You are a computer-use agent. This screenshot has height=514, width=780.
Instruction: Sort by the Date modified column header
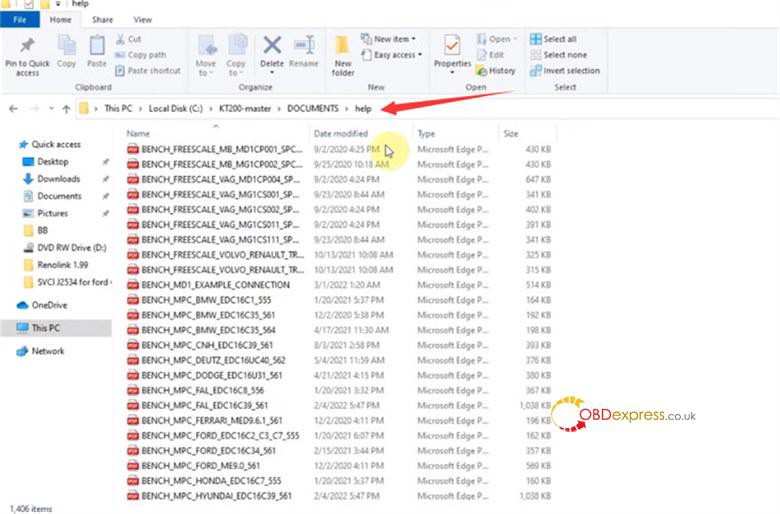[341, 133]
